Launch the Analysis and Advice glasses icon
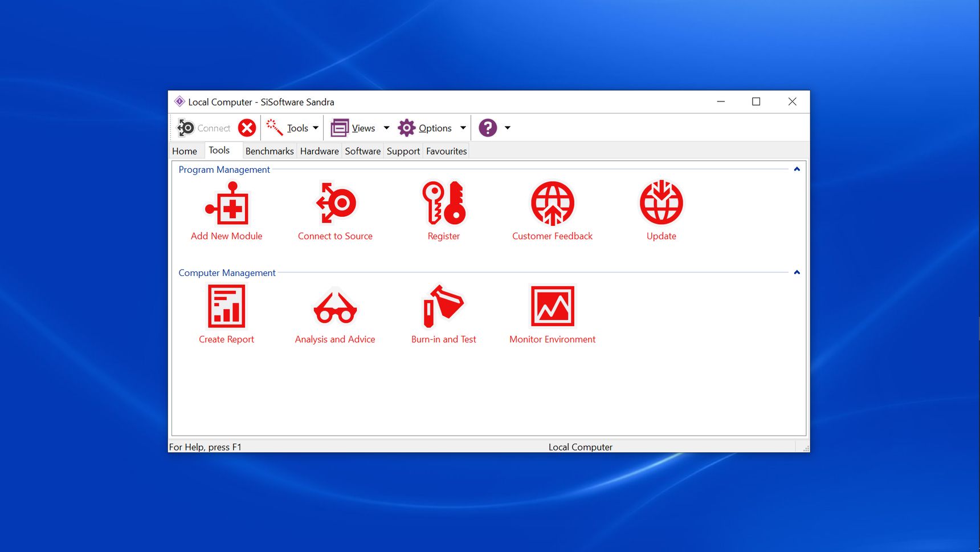Viewport: 980px width, 552px height. tap(336, 308)
